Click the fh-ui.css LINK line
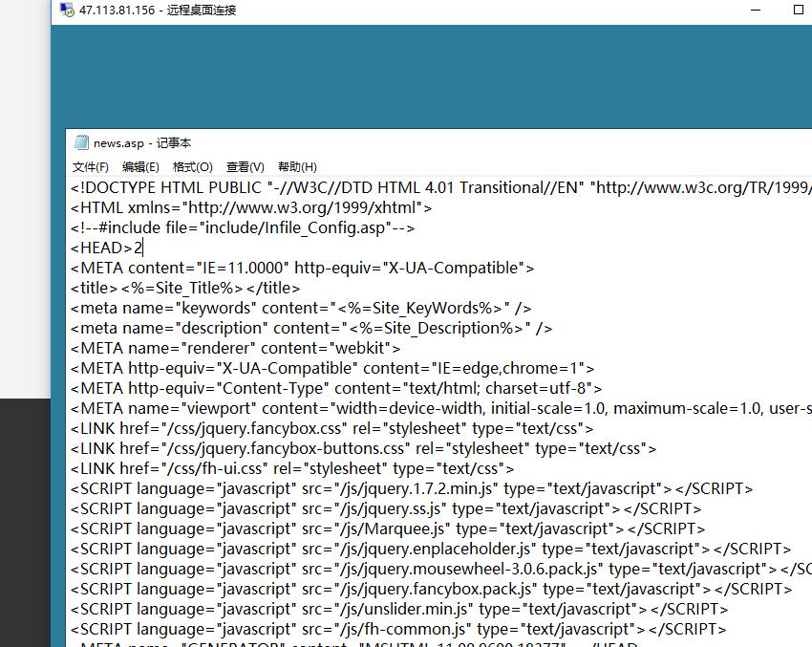Screen dimensions: 812x647 tap(292, 469)
